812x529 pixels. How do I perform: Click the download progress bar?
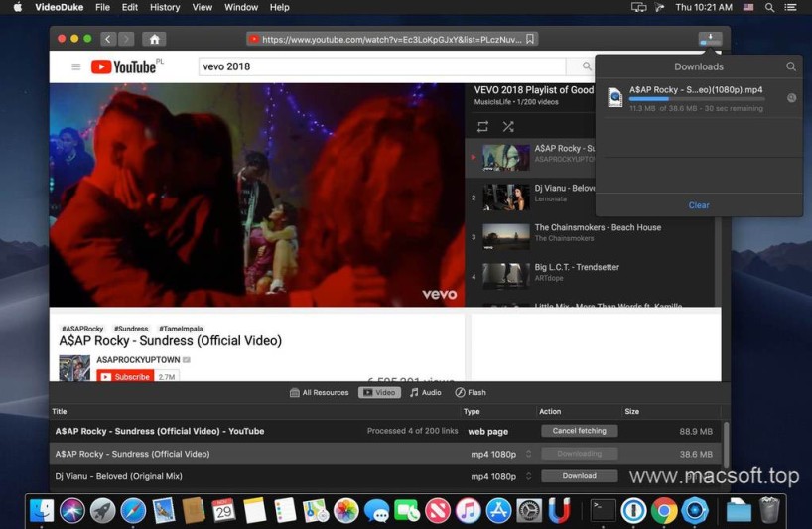pyautogui.click(x=696, y=99)
